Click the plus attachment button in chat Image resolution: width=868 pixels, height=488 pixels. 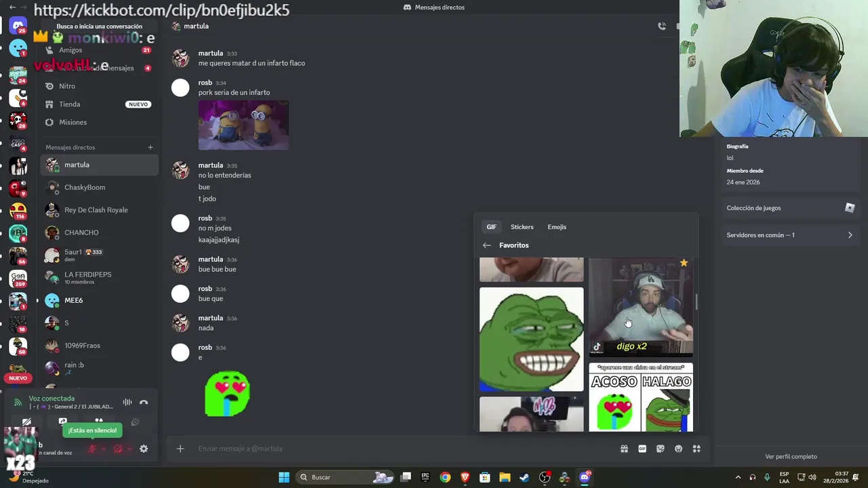coord(180,449)
